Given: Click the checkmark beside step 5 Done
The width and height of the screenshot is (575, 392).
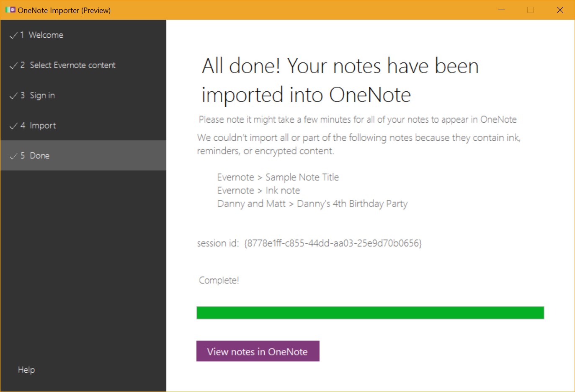Looking at the screenshot, I should [13, 155].
